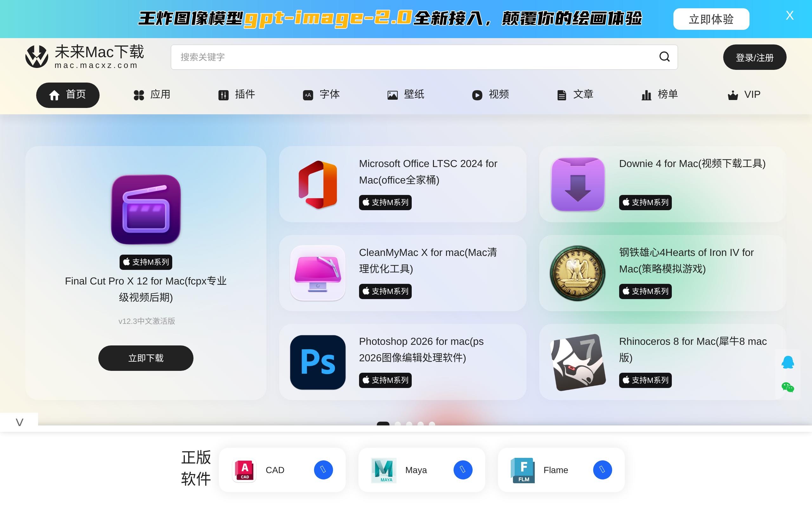The width and height of the screenshot is (812, 508).
Task: Open the QQ contact icon
Action: point(788,362)
